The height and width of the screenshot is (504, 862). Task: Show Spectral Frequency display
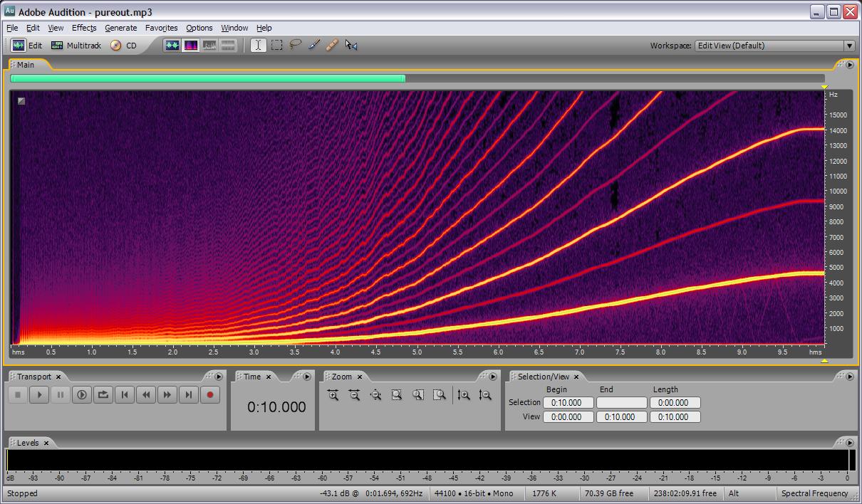point(190,46)
